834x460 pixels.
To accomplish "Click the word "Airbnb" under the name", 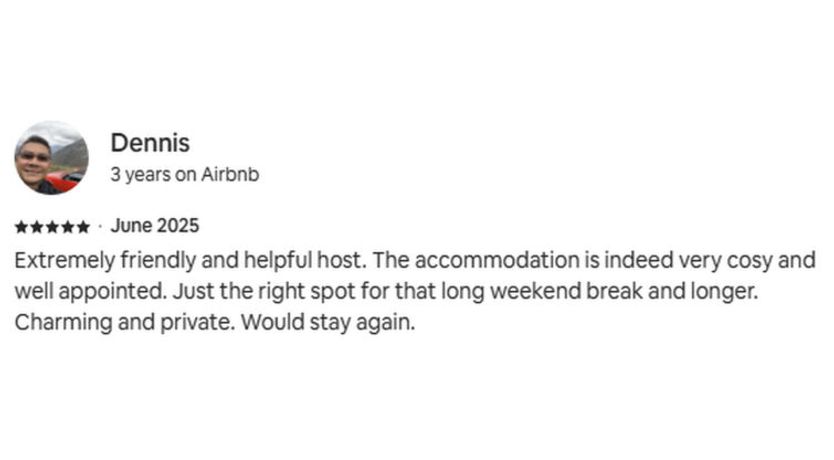I will pos(229,174).
